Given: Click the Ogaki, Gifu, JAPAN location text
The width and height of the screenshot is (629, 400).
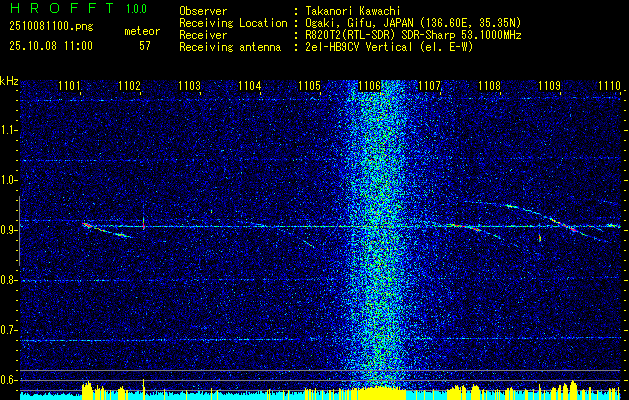Looking at the screenshot, I should (x=413, y=23).
